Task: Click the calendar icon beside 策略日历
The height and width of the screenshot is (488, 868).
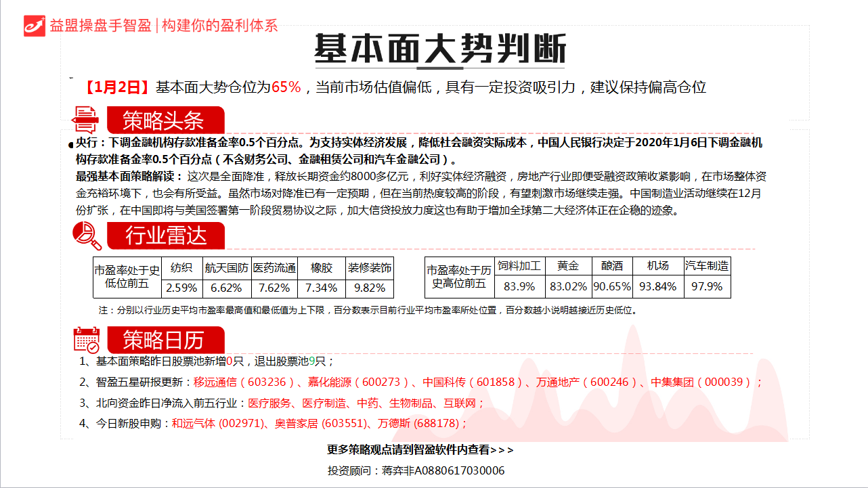Action: click(86, 340)
